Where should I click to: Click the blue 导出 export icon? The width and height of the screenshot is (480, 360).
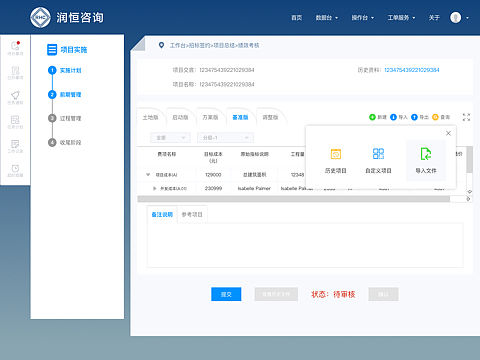(x=414, y=117)
